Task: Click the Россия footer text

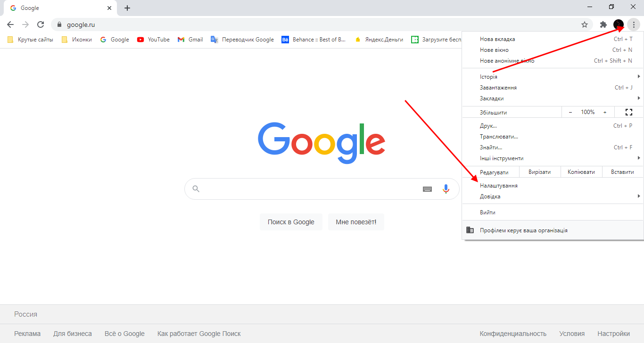Action: (25, 314)
